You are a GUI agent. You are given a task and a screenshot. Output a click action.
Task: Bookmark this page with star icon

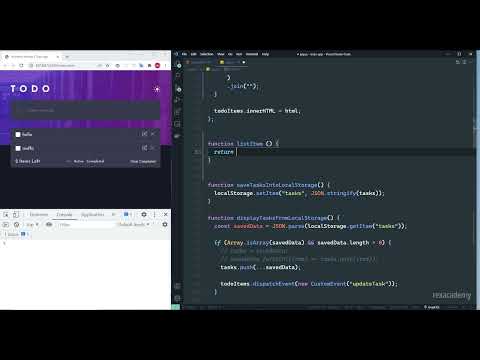click(x=108, y=66)
